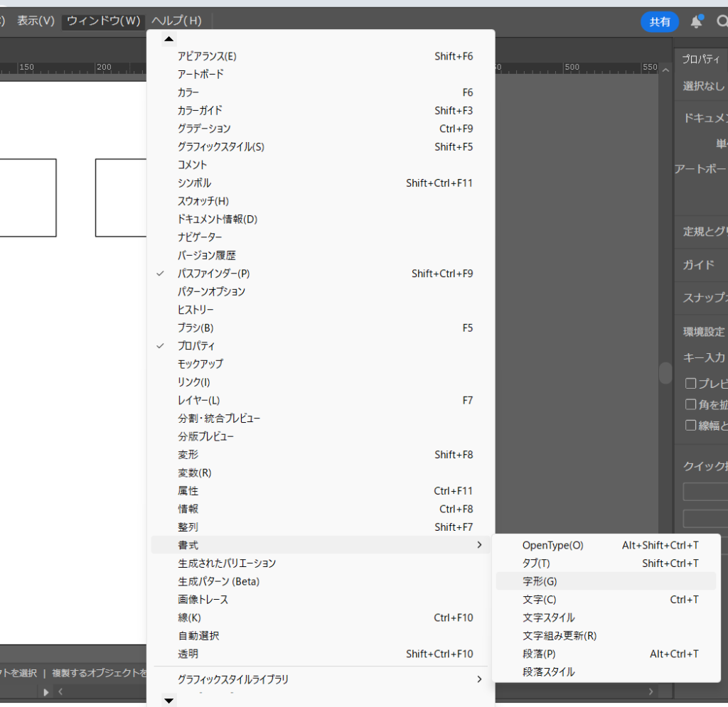728x707 pixels.
Task: Click the horizontal scrollbar left arrow
Action: click(x=61, y=691)
